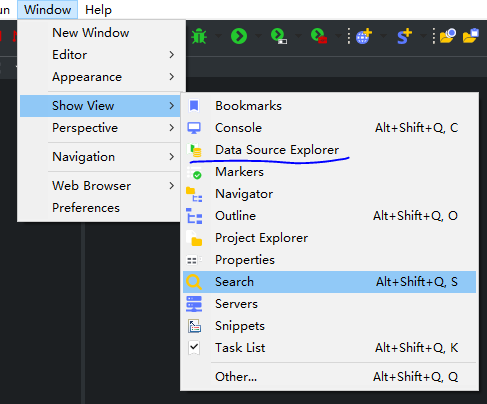Click the blue S with plus icon
Screen dimensions: 487x404
404,36
